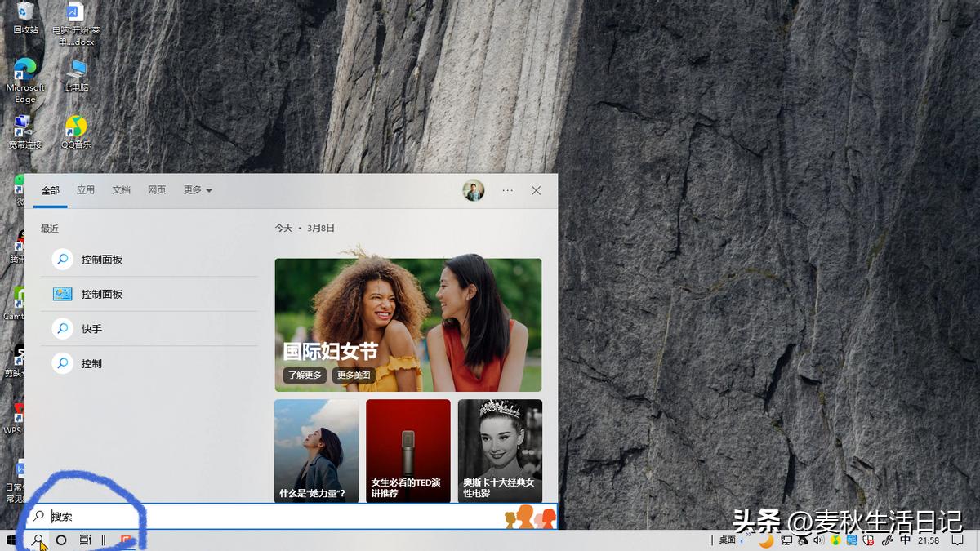
Task: Open the 此电脑 desktop icon
Action: (76, 75)
